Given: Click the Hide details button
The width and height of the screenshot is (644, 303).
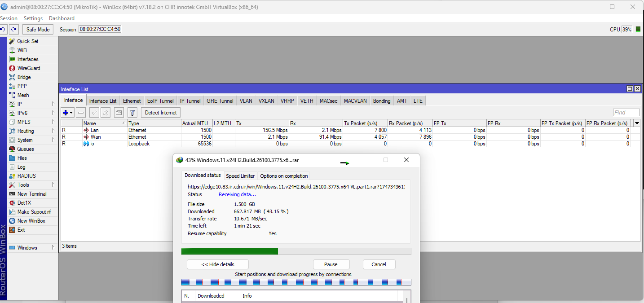Looking at the screenshot, I should [218, 264].
